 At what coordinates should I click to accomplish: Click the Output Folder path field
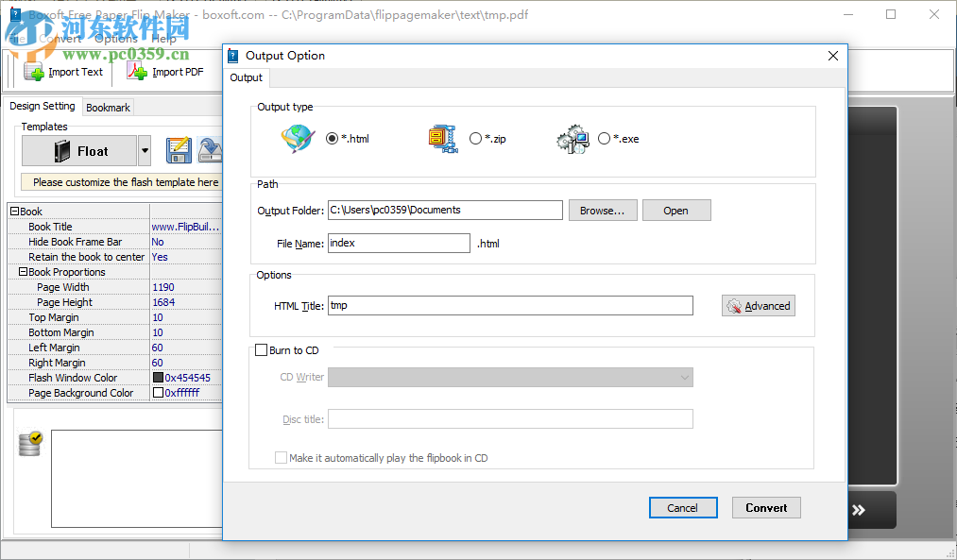point(445,210)
